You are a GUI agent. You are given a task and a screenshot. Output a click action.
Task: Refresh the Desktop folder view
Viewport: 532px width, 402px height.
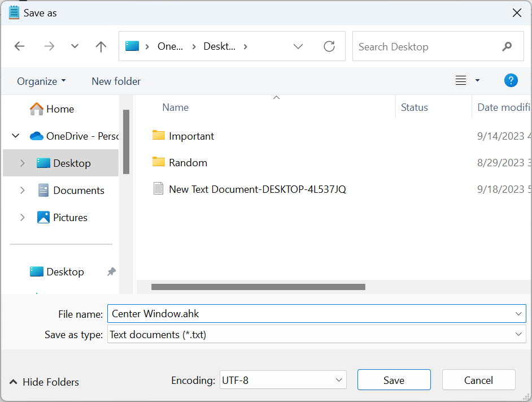click(x=329, y=46)
